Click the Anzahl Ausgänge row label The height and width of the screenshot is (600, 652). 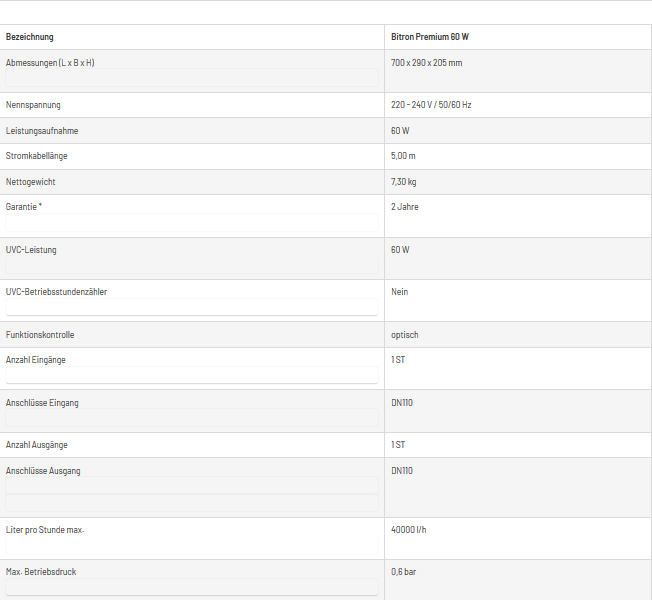tap(37, 445)
